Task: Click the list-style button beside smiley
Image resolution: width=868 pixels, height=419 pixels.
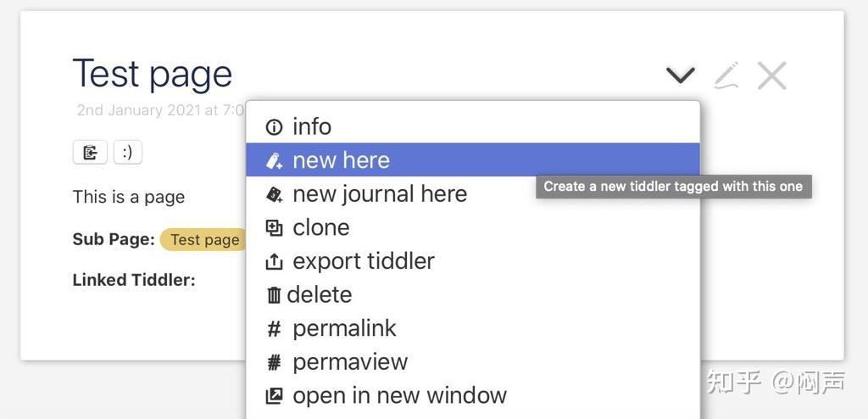Action: point(90,153)
